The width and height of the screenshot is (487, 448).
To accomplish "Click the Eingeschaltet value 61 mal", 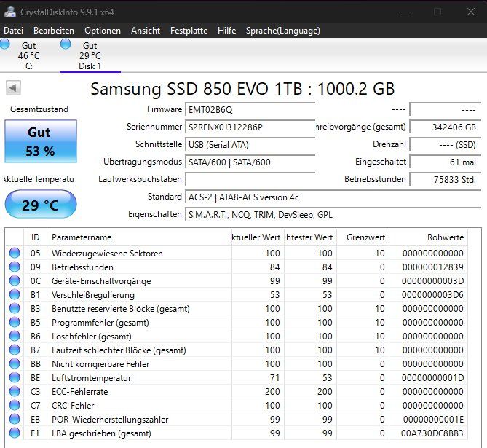I will [446, 162].
